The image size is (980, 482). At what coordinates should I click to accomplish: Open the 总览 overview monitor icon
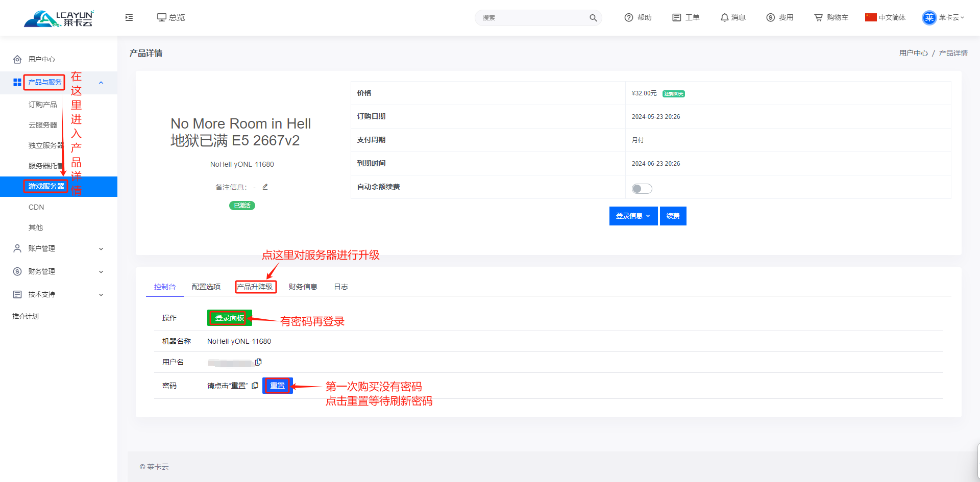click(162, 17)
